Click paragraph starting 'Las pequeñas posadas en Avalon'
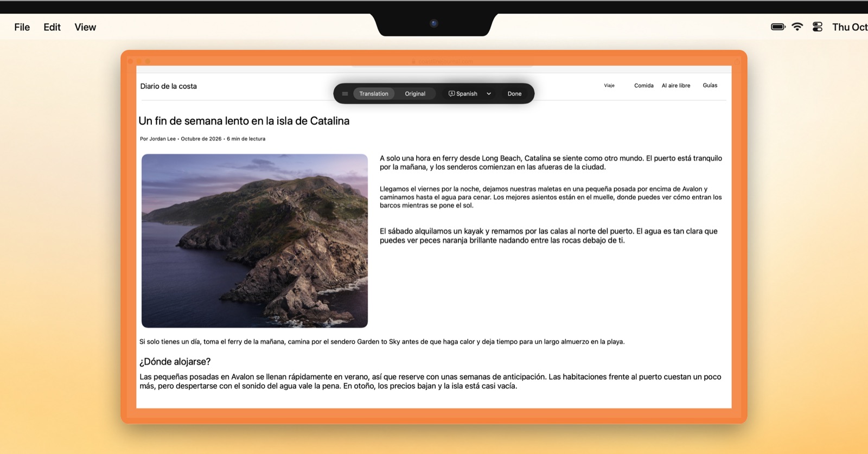 point(430,381)
